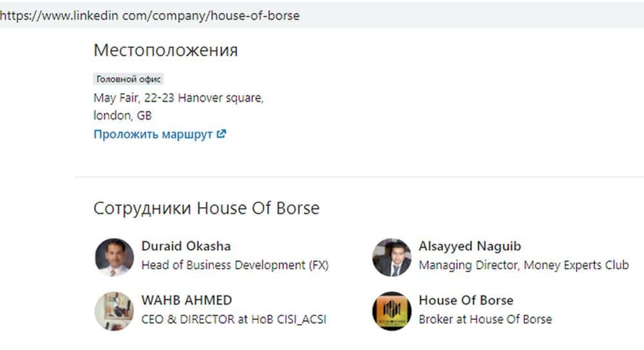Open Duraid Okasha's name link
The height and width of the screenshot is (350, 644).
click(185, 246)
